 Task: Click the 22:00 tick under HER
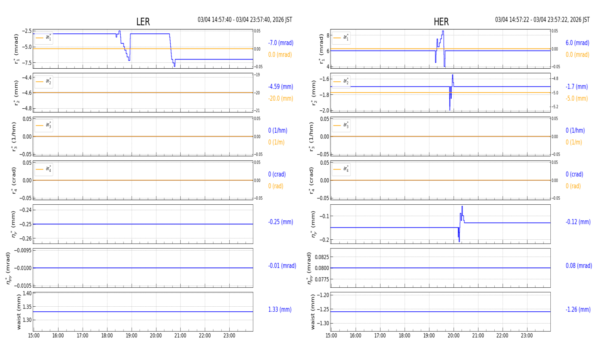[502, 336]
